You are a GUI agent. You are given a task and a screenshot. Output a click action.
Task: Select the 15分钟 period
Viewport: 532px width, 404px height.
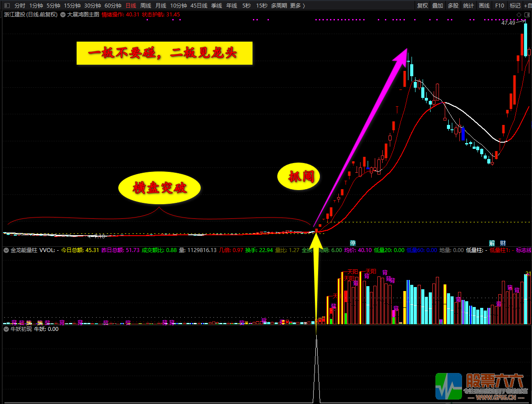point(72,6)
